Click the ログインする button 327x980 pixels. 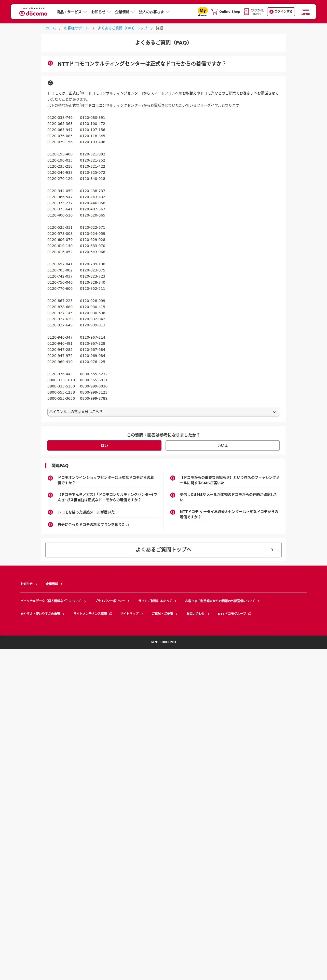[281, 12]
